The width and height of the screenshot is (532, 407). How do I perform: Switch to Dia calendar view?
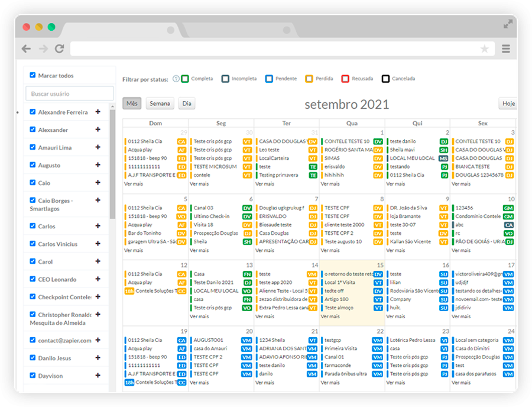(187, 103)
